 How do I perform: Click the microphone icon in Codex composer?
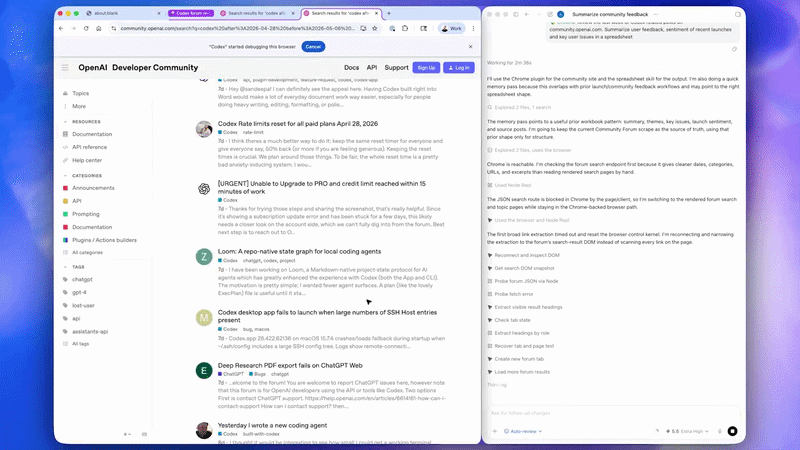[x=720, y=431]
